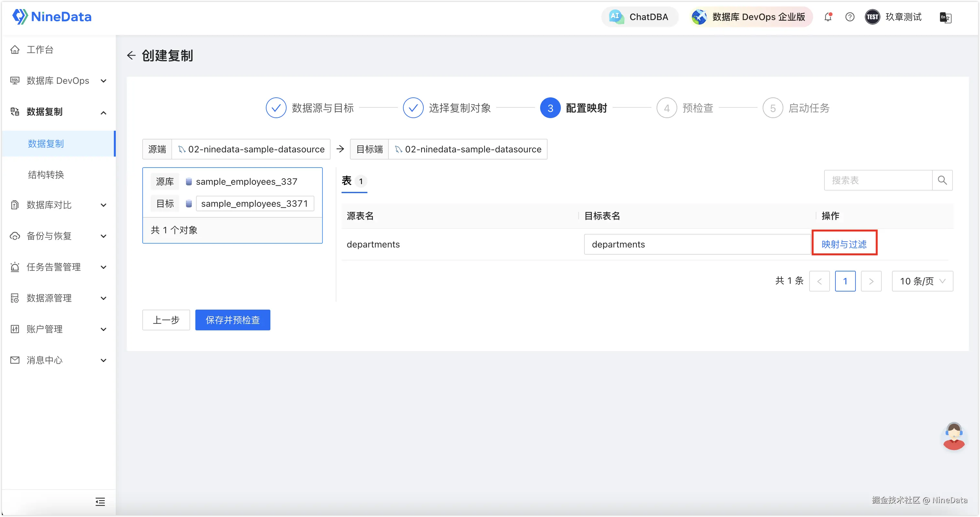Click the language switch icon
The height and width of the screenshot is (517, 980).
(945, 17)
